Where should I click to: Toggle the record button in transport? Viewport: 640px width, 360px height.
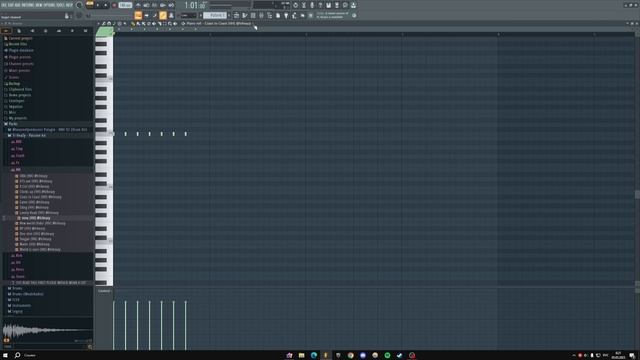pyautogui.click(x=114, y=5)
